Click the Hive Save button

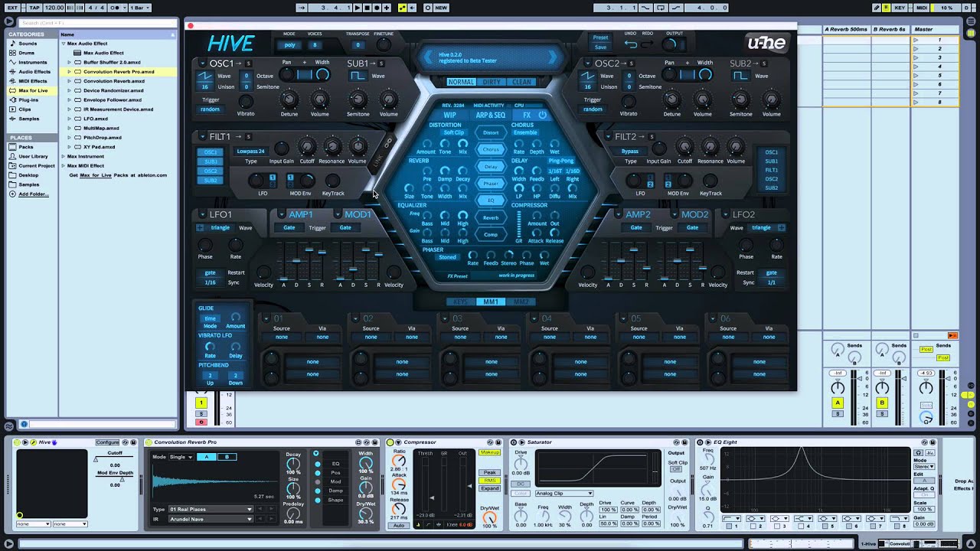(601, 47)
